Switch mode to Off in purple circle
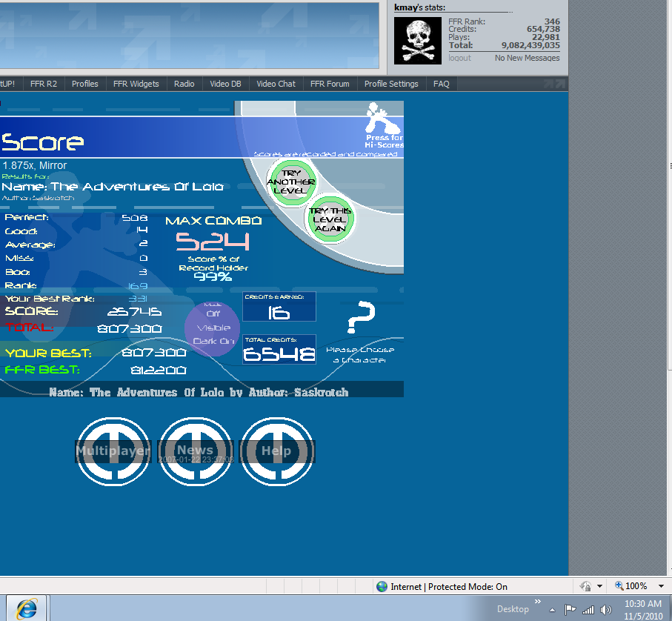 pyautogui.click(x=213, y=313)
